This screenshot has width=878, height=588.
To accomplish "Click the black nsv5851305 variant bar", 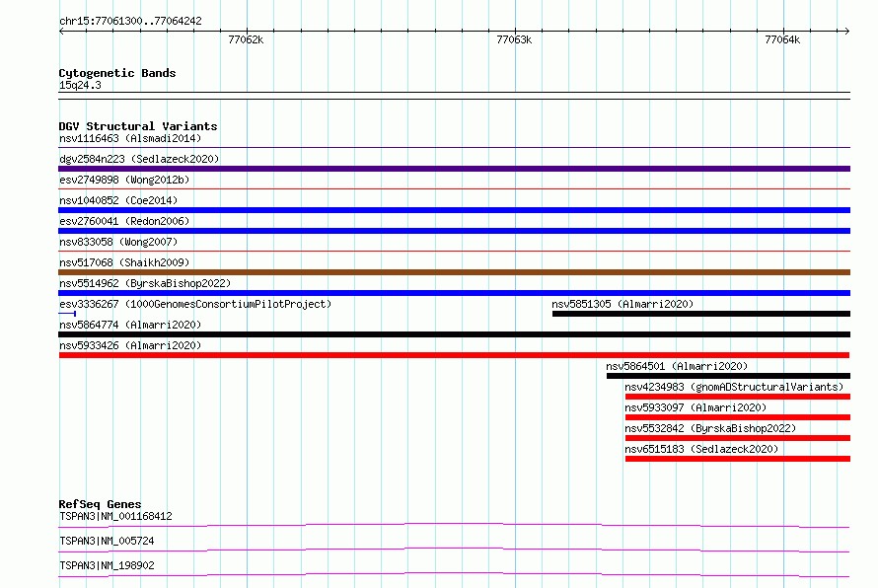I will (701, 314).
